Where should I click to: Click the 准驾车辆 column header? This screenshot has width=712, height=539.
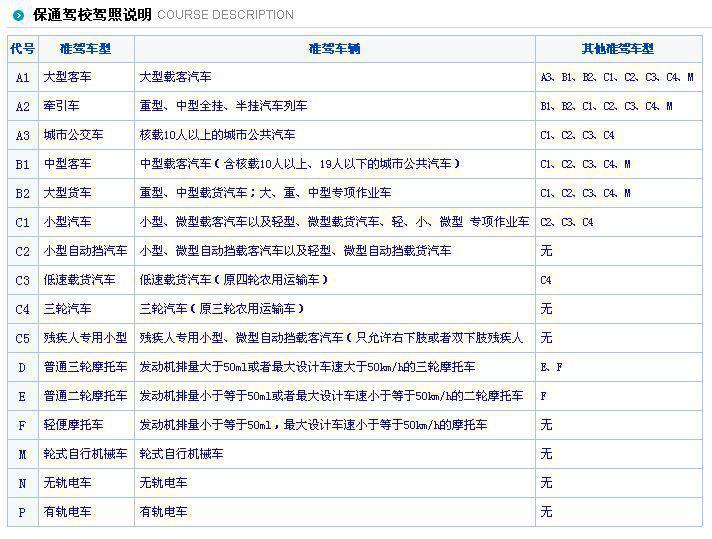pos(335,49)
